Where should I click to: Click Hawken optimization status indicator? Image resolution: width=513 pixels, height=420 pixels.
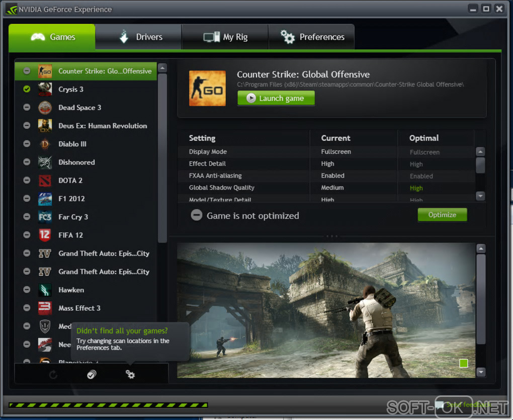coord(27,290)
